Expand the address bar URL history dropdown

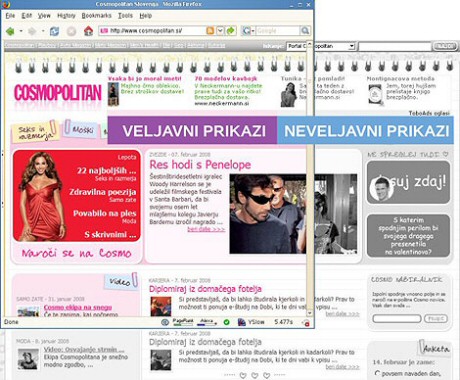(x=220, y=31)
